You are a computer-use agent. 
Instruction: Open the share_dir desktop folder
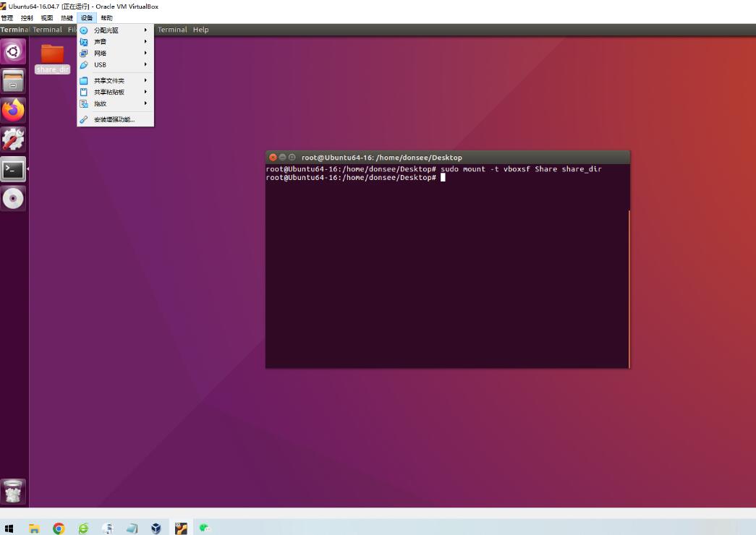[x=52, y=56]
